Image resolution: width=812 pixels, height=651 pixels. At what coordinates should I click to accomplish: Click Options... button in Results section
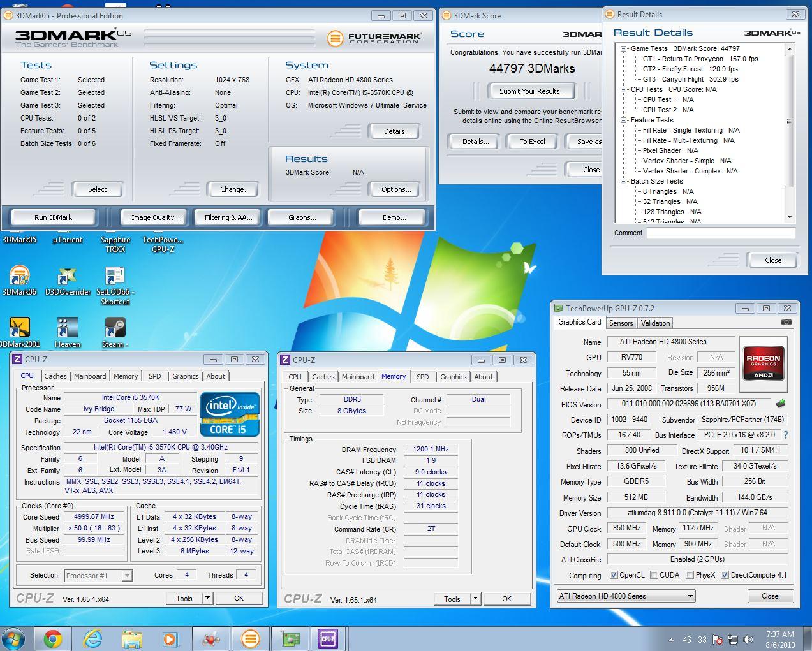(396, 189)
